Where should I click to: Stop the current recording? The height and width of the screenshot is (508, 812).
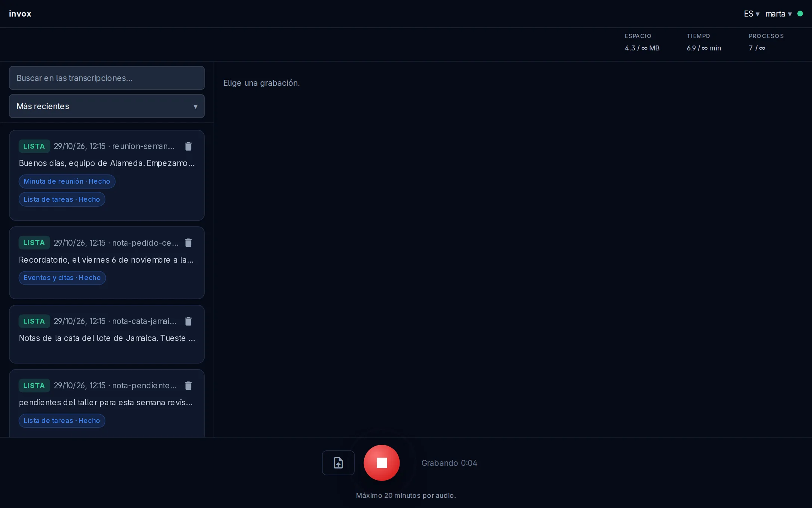(382, 463)
